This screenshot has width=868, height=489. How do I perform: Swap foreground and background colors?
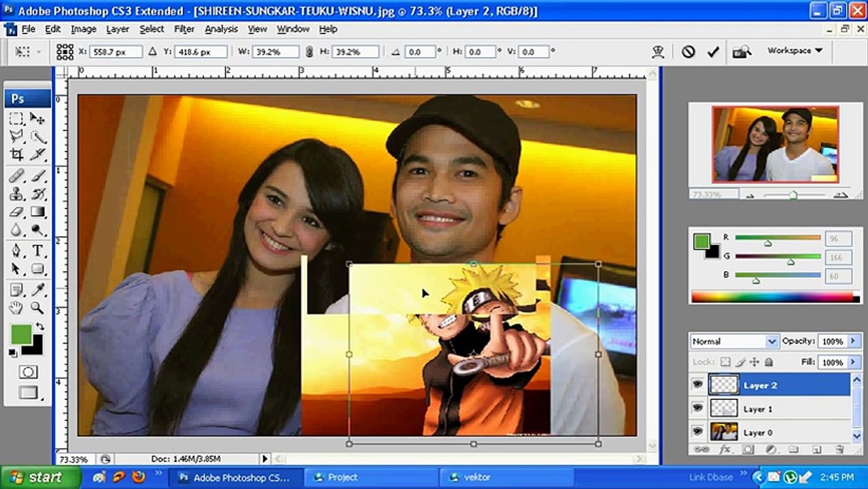(40, 327)
